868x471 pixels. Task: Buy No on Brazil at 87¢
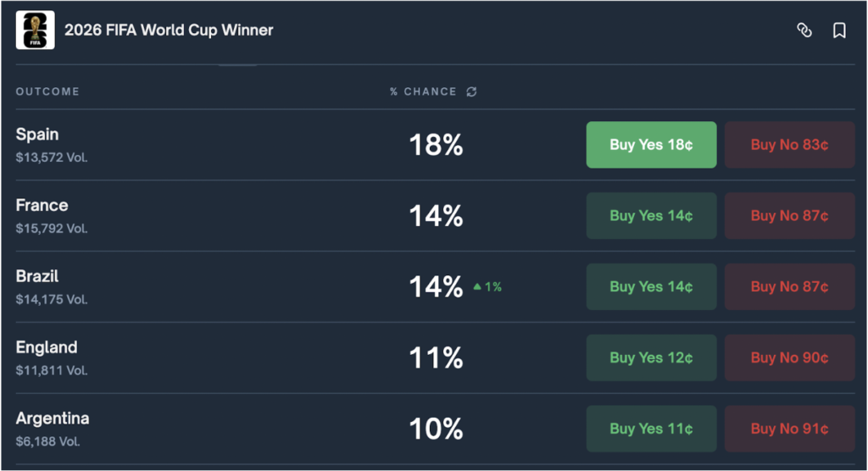[x=789, y=286]
